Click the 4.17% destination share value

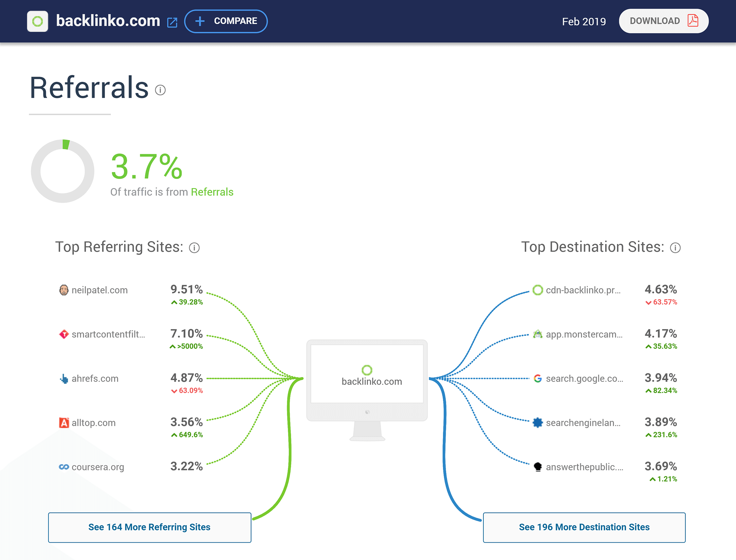pos(661,334)
